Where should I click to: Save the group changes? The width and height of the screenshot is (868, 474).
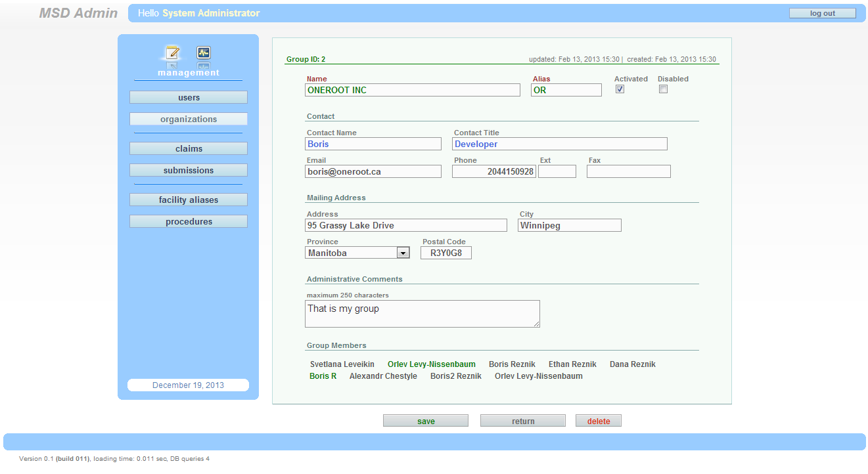(426, 421)
